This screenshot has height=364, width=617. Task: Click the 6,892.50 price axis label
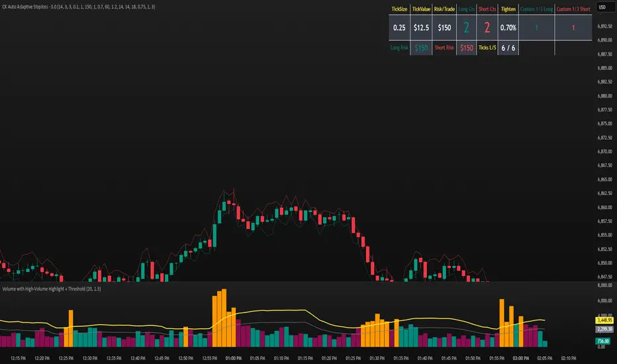[605, 26]
